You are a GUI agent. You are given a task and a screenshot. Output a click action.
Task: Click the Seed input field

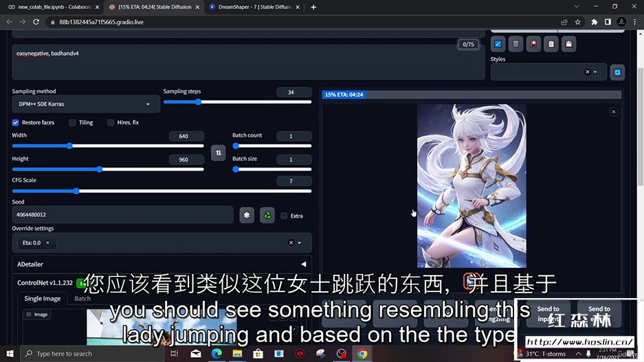(122, 214)
